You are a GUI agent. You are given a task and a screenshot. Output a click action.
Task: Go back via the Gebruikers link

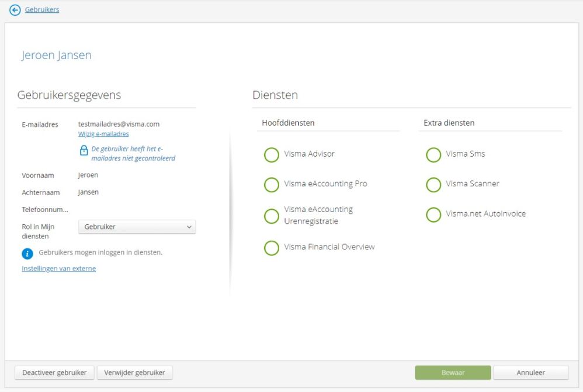(42, 10)
